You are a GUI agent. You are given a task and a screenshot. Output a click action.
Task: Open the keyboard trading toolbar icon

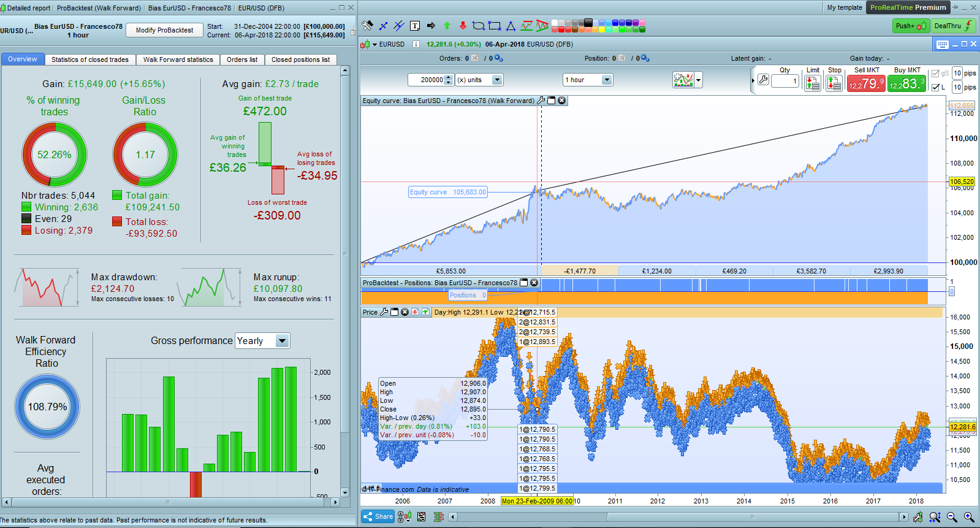click(x=943, y=44)
